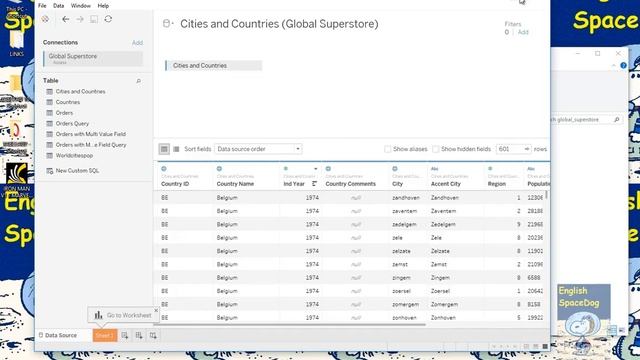The width and height of the screenshot is (640, 360).
Task: Click the help icon in Explorer window
Action: pyautogui.click(x=623, y=65)
